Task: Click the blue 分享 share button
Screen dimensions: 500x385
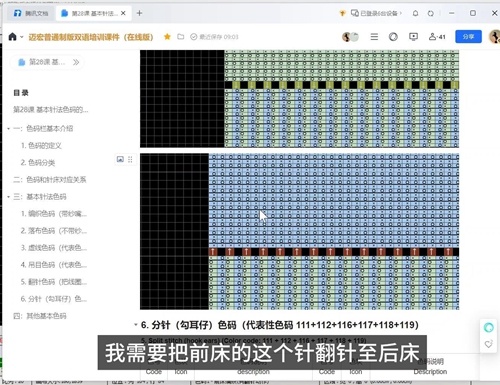Action: point(468,37)
